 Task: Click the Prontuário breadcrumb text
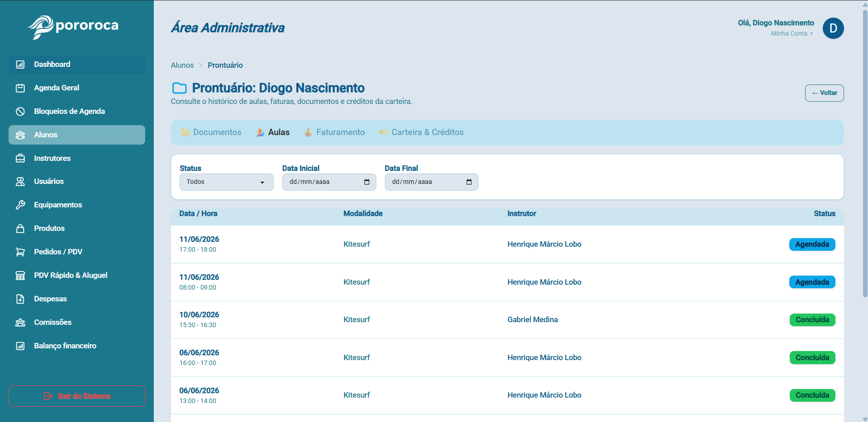[225, 66]
